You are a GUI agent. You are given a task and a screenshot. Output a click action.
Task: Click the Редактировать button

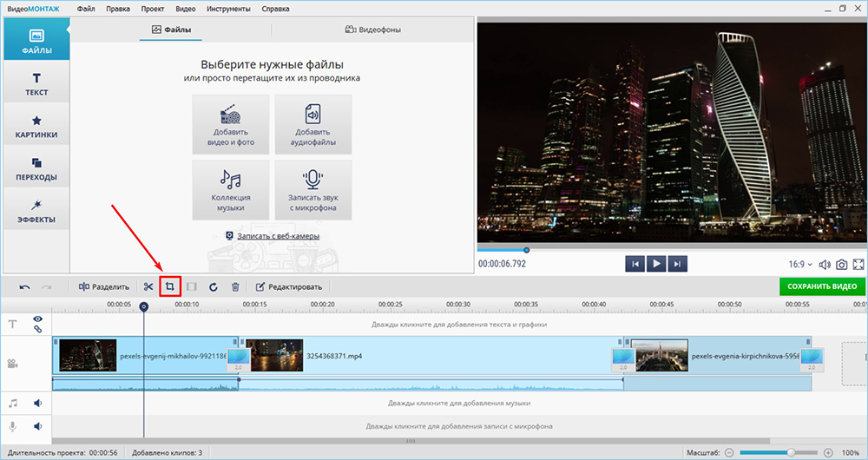pos(289,286)
